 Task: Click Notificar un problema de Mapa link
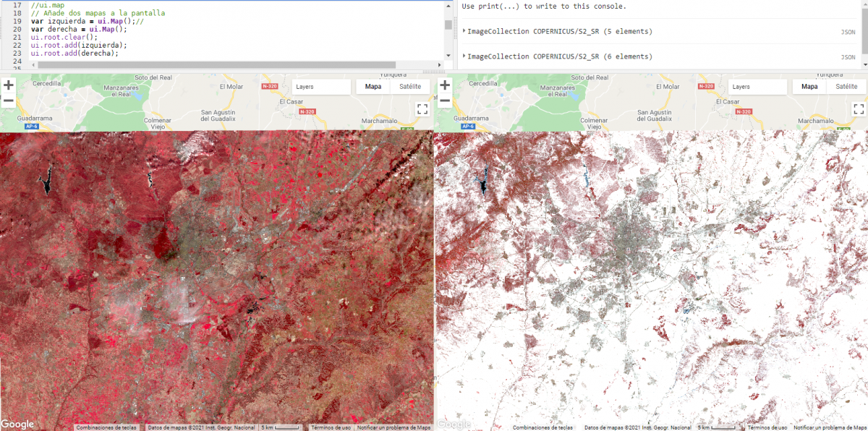pyautogui.click(x=393, y=427)
